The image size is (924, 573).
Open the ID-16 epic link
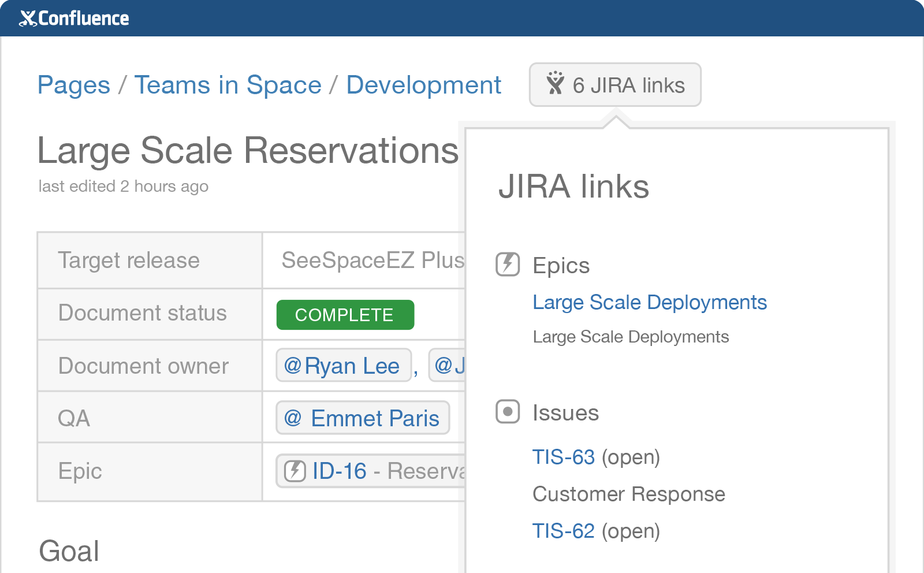point(339,471)
